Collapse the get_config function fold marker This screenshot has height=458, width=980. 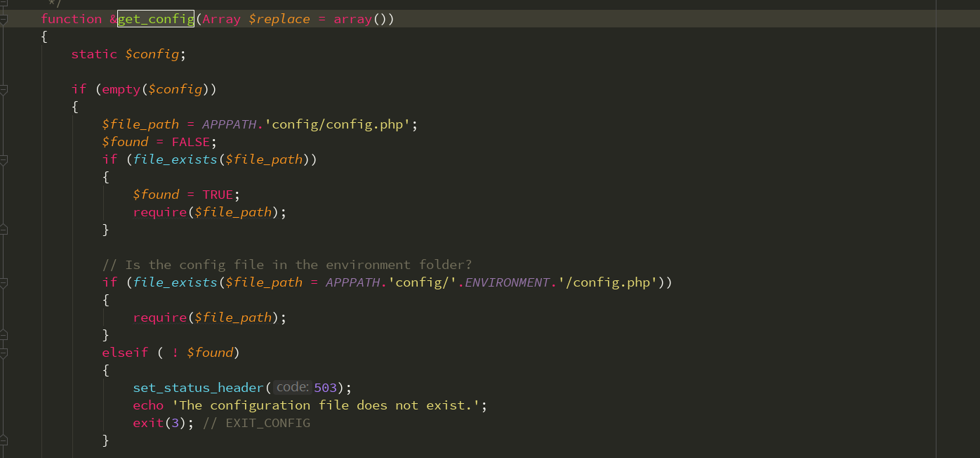point(4,19)
